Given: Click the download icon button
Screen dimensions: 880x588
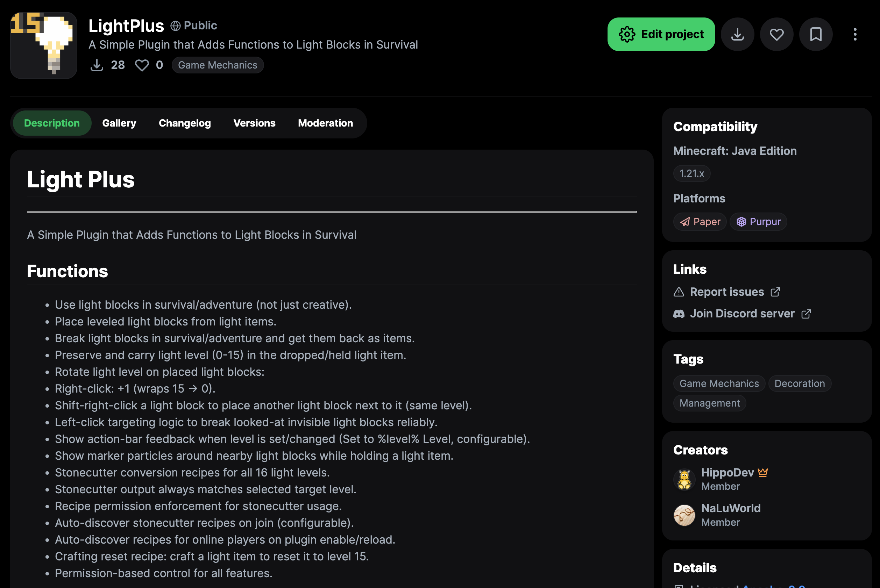Looking at the screenshot, I should pos(737,34).
